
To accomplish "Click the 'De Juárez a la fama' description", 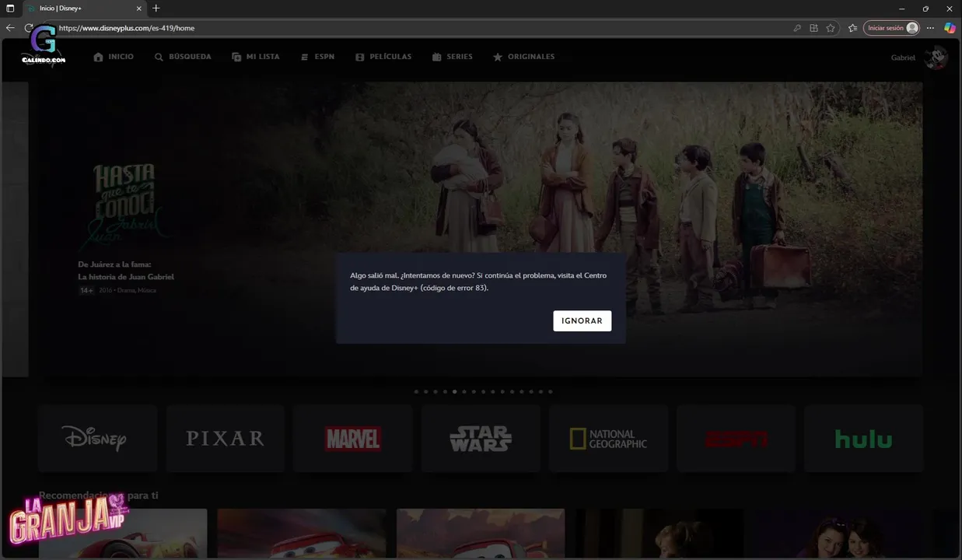I will pos(126,271).
